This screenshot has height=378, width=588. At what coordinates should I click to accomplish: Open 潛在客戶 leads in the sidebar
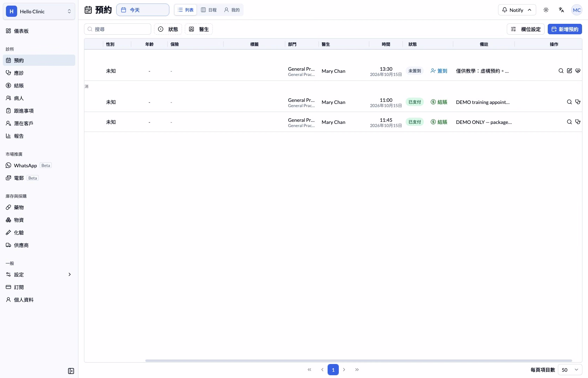pyautogui.click(x=39, y=123)
